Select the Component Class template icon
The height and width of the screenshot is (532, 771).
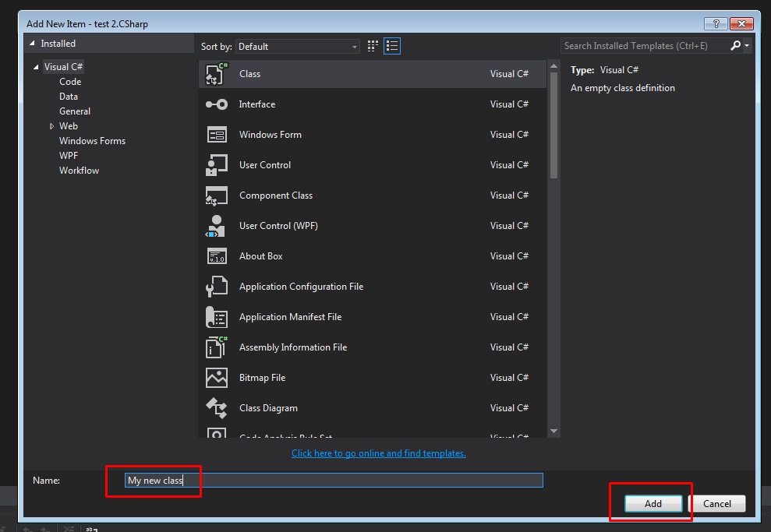(217, 196)
